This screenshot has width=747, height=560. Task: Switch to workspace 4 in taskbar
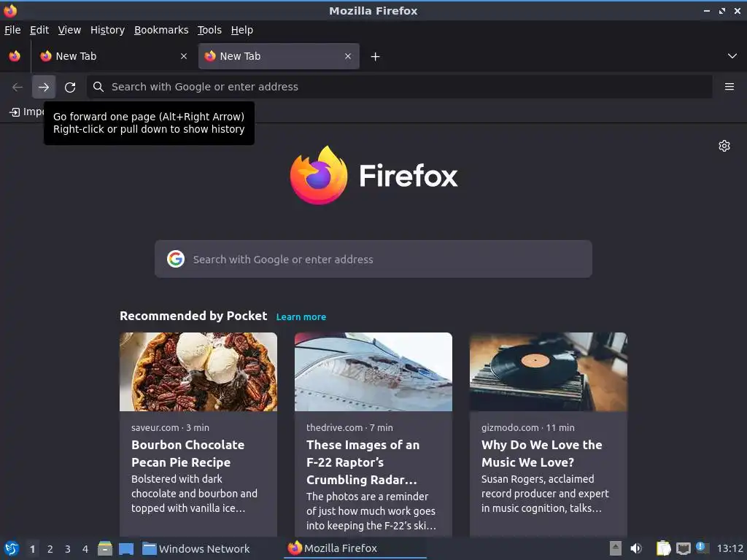click(x=85, y=549)
